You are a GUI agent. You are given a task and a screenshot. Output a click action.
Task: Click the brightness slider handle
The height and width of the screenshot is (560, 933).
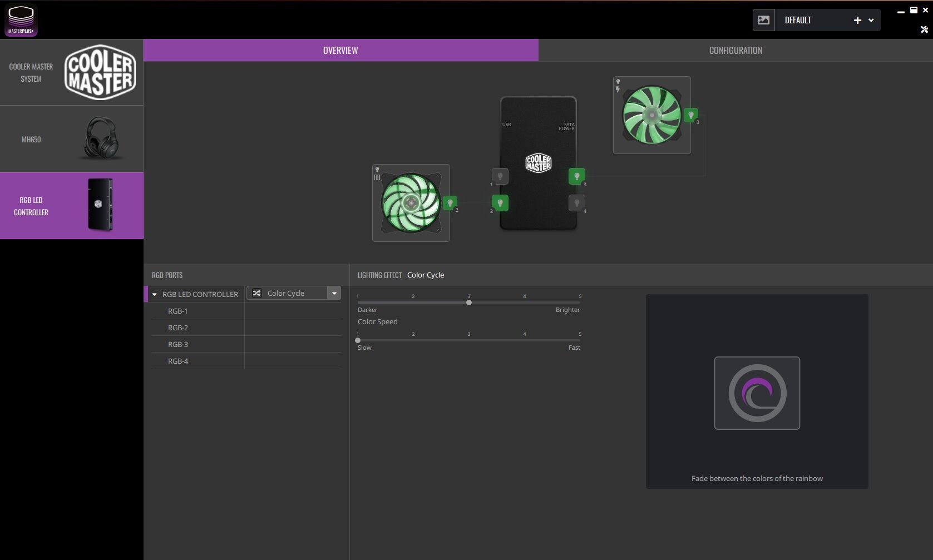pos(469,303)
